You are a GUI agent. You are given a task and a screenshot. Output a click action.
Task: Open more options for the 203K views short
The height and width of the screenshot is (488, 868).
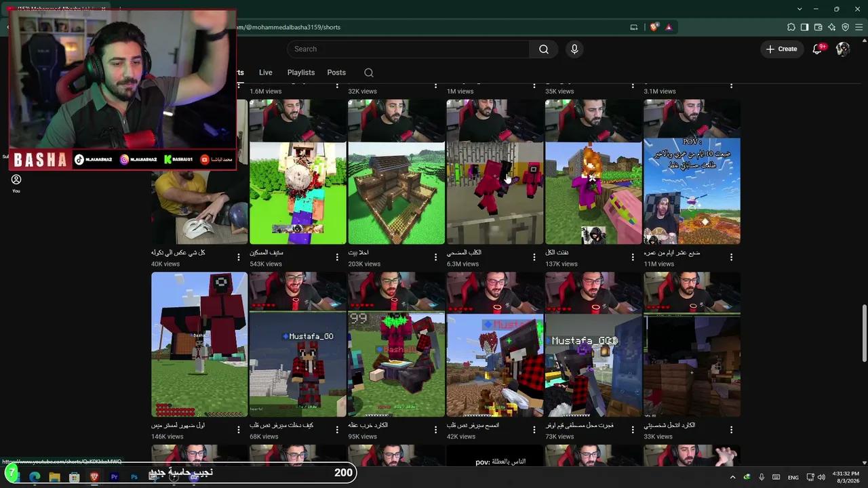435,257
